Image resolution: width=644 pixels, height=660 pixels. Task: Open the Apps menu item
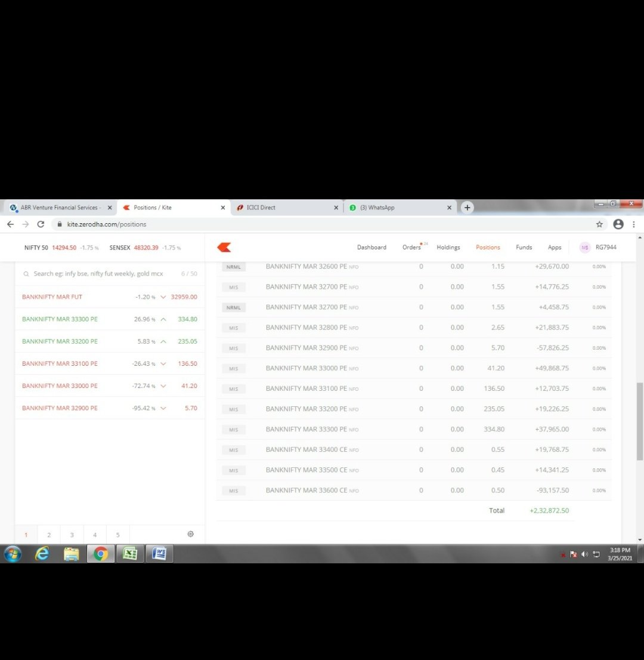coord(555,248)
